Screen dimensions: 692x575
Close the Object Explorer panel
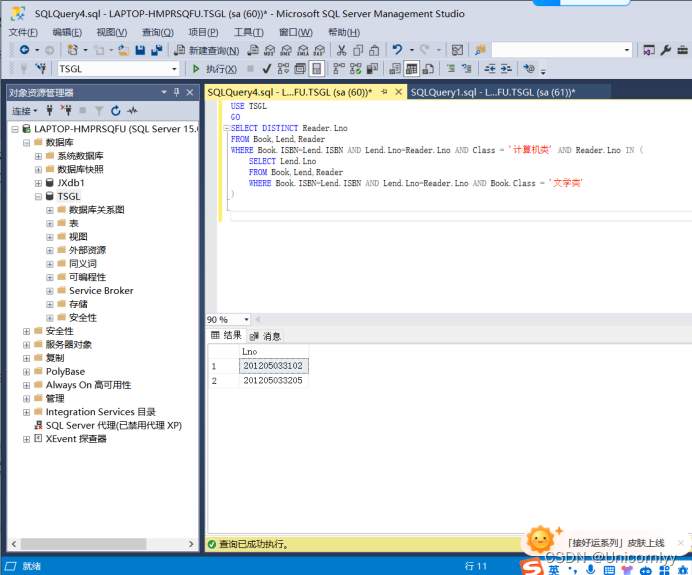click(190, 92)
